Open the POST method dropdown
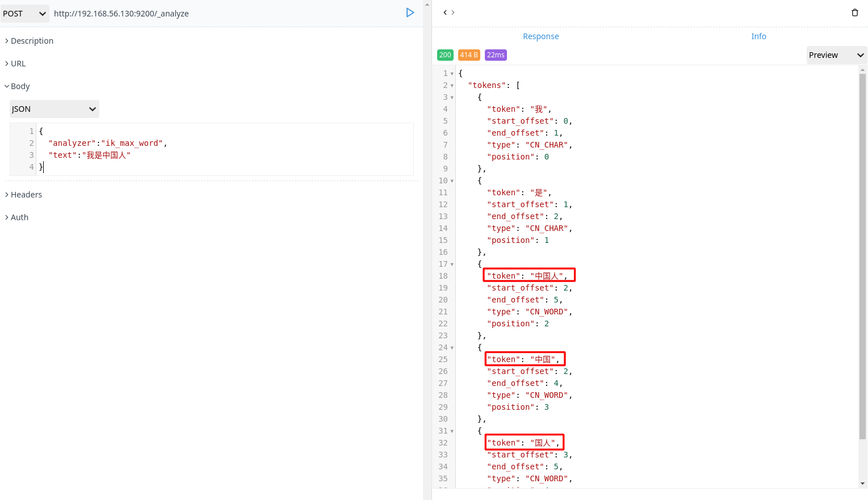The image size is (868, 500). pyautogui.click(x=25, y=12)
